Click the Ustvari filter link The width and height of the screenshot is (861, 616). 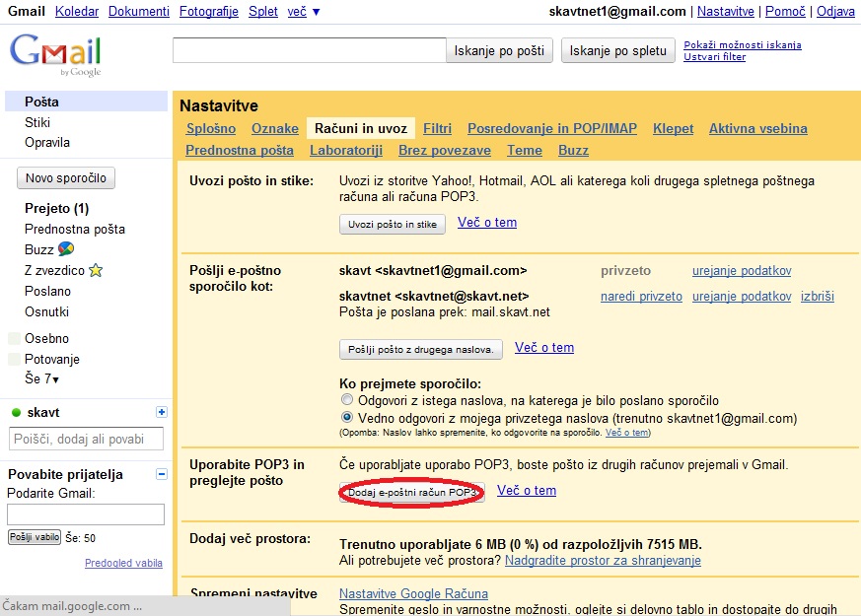[x=714, y=56]
